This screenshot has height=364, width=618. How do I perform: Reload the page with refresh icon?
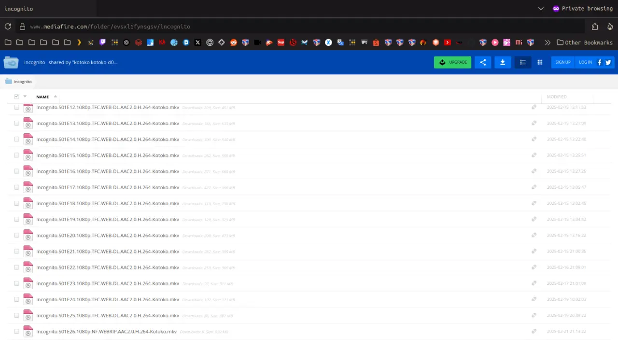(x=8, y=27)
